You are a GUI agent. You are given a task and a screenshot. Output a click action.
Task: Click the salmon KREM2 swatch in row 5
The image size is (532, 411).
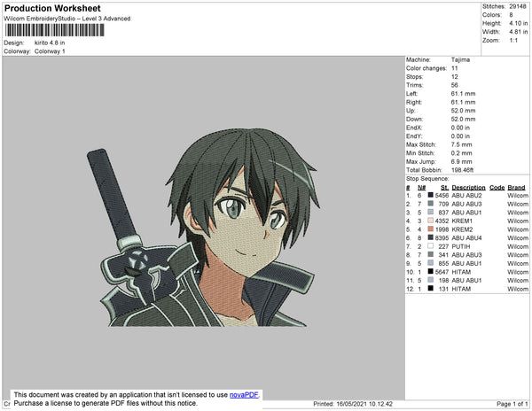click(x=431, y=229)
